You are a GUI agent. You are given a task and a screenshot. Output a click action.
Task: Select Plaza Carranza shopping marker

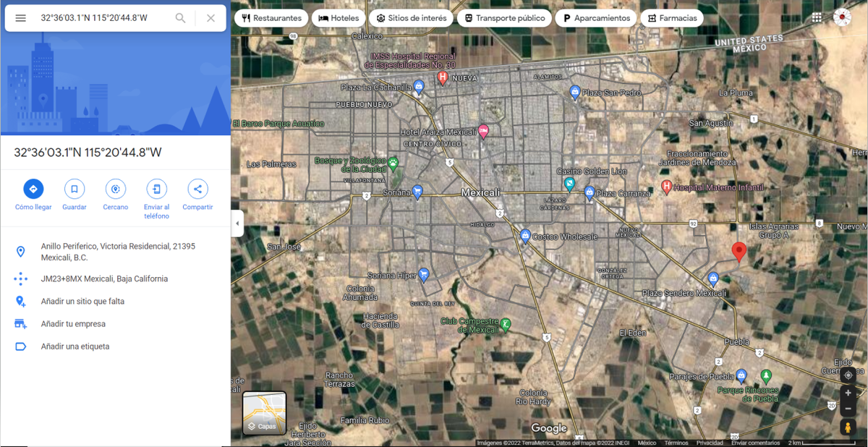(590, 193)
